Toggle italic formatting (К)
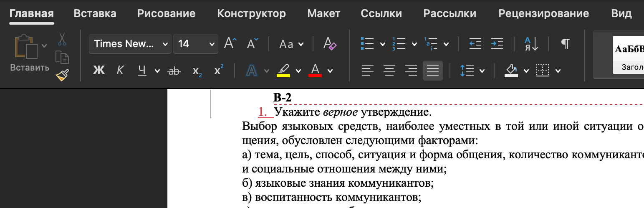The image size is (644, 208). (x=120, y=71)
